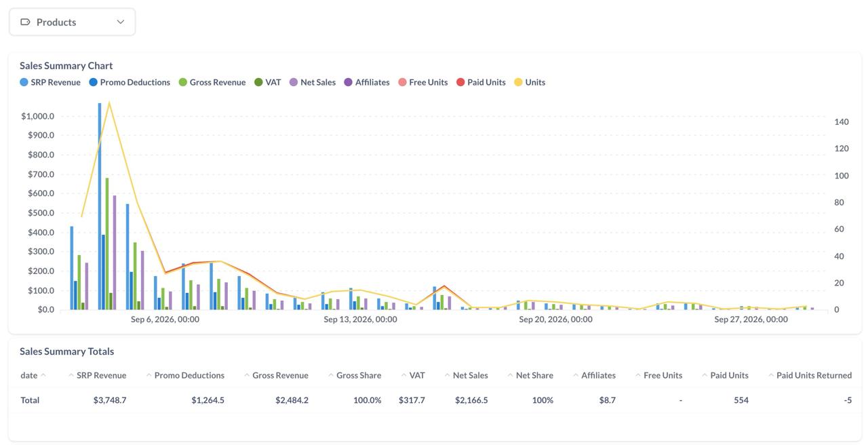This screenshot has width=868, height=445.
Task: Click the Sep 13, 2026 axis label
Action: pyautogui.click(x=360, y=320)
